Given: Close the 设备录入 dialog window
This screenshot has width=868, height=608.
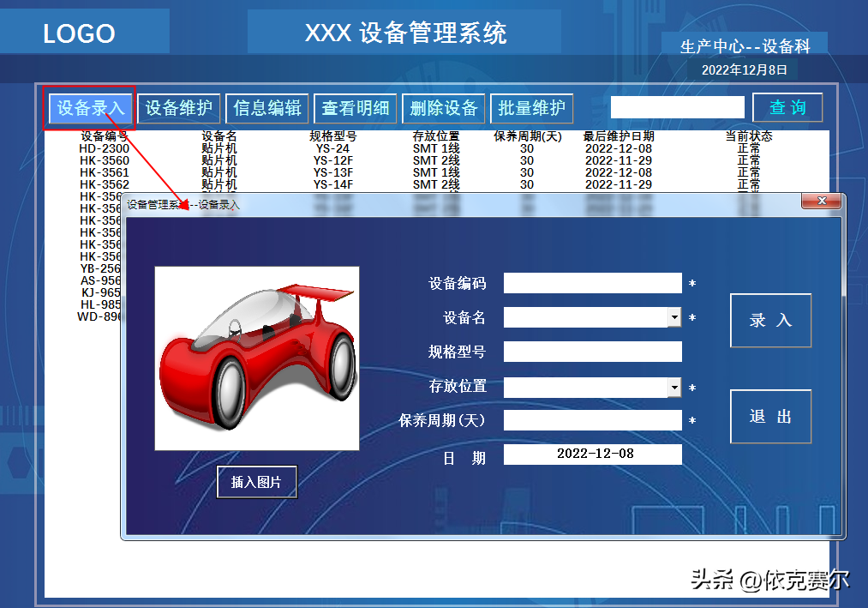Looking at the screenshot, I should (x=822, y=201).
